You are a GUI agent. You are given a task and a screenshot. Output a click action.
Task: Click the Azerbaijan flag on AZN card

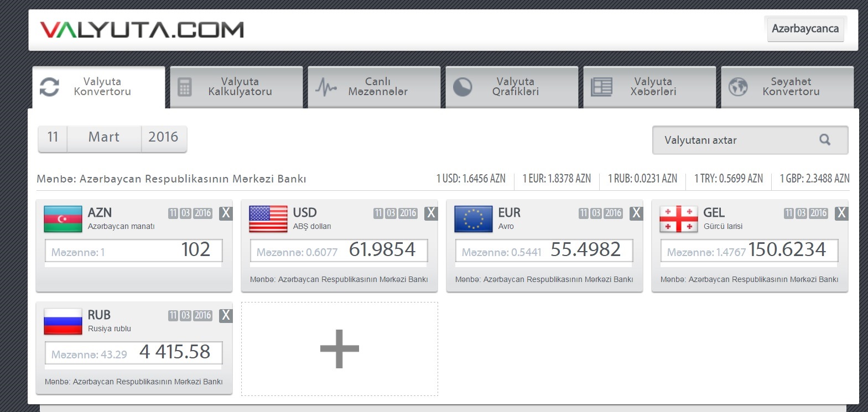pyautogui.click(x=63, y=219)
